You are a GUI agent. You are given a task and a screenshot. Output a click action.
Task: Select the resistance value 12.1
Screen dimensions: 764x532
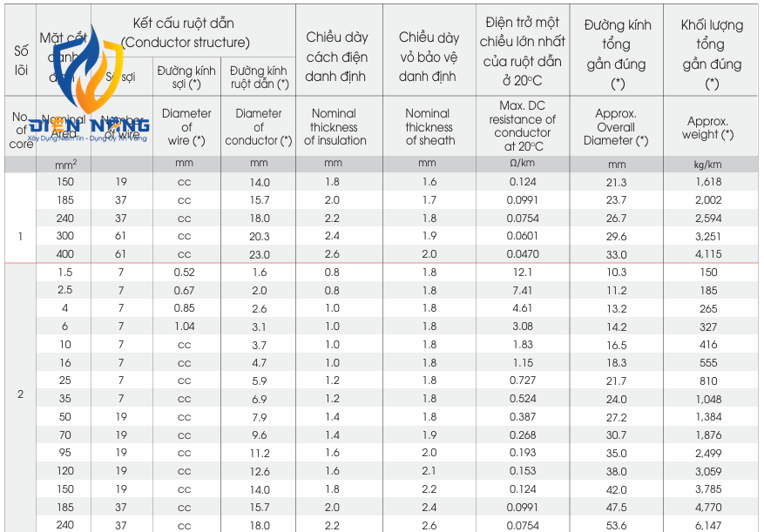point(523,273)
